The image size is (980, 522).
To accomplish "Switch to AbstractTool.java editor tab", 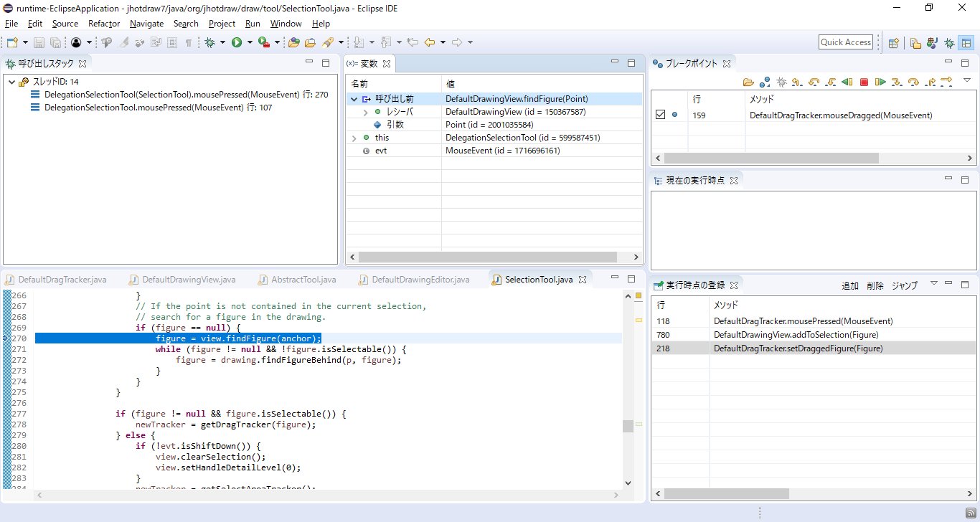I will point(296,280).
